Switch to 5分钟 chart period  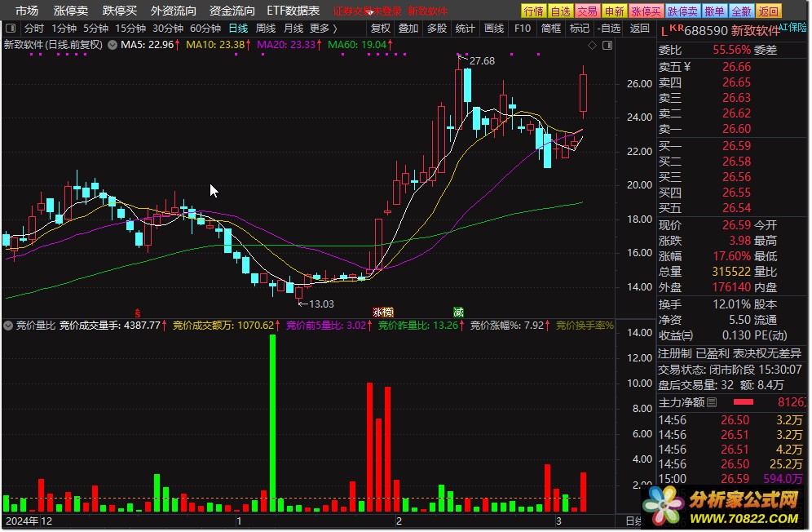point(96,28)
